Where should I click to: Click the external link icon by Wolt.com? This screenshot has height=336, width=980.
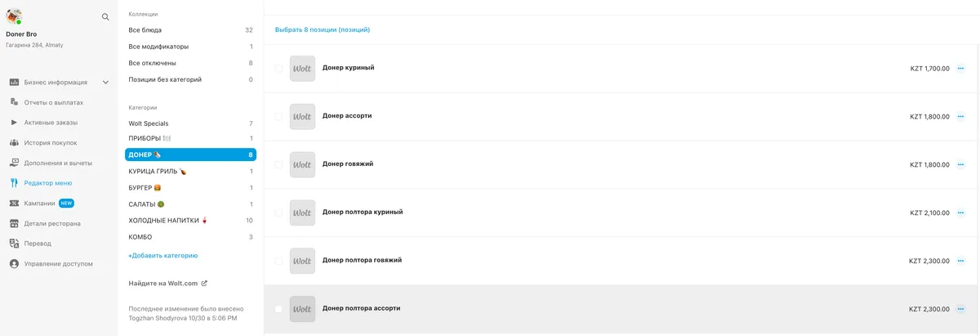204,284
